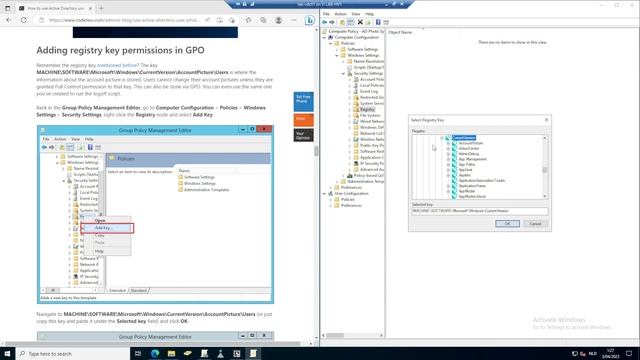Open the View menu in GPO editor
The height and width of the screenshot is (360, 640).
[356, 14]
